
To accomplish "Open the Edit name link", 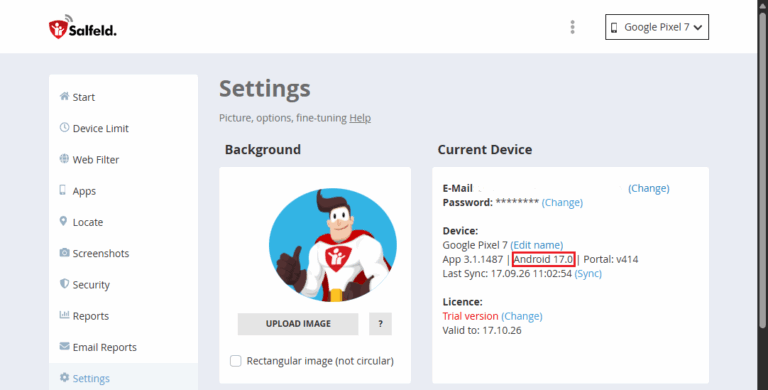I will click(x=537, y=245).
